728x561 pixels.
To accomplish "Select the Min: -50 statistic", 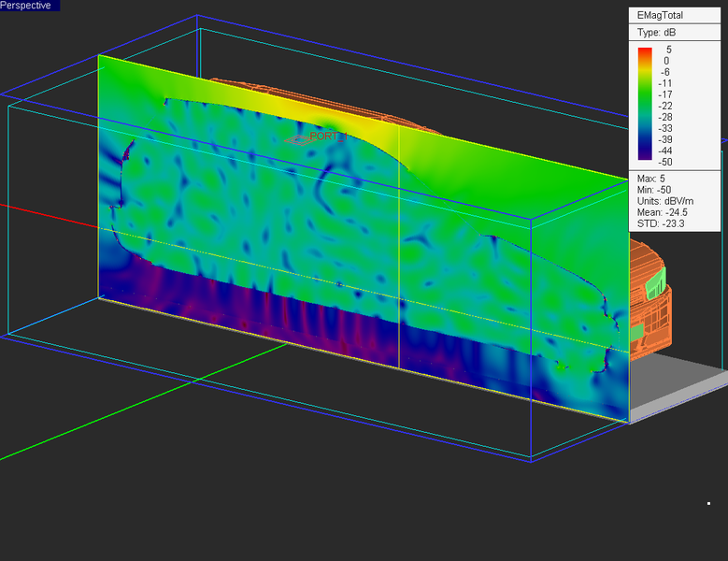I will 654,190.
